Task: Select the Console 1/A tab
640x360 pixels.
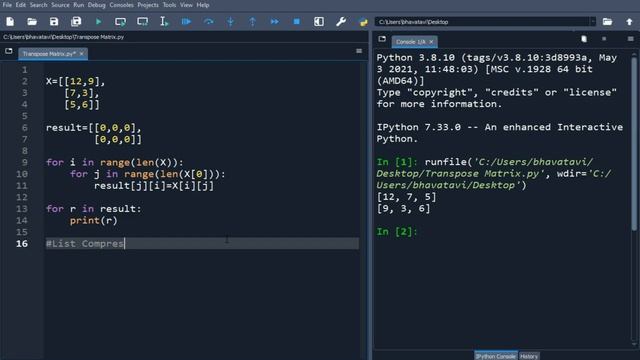Action: 410,42
